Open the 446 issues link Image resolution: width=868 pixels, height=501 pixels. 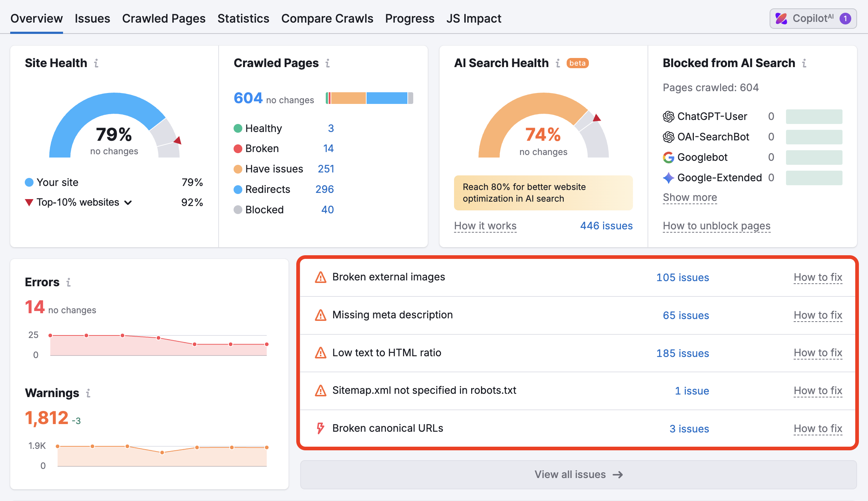(x=606, y=226)
